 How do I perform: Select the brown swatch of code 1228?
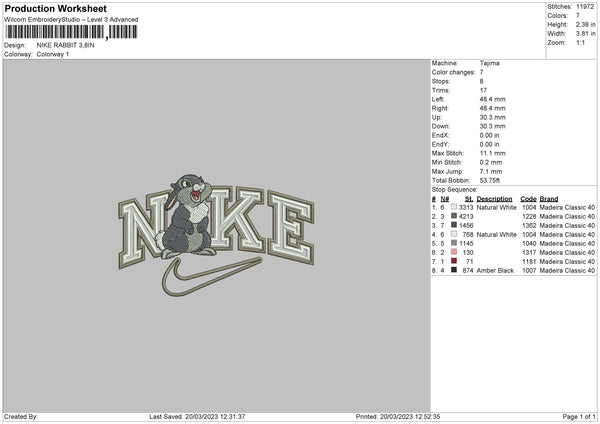454,216
